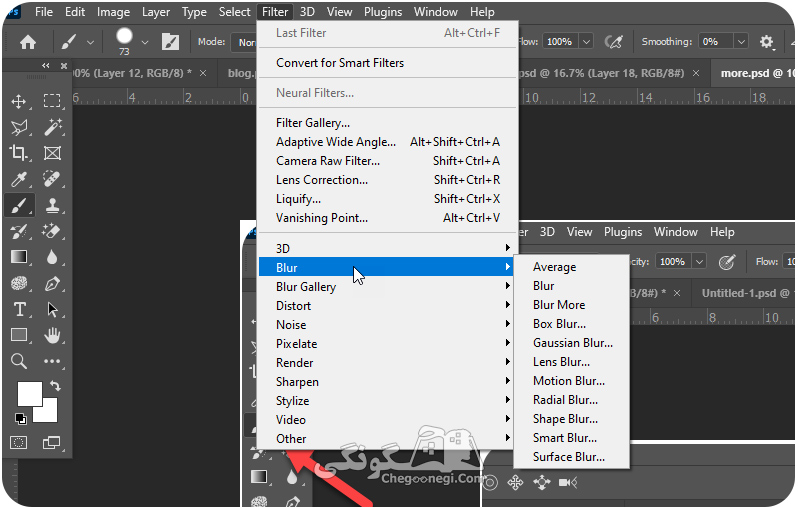This screenshot has width=798, height=508.
Task: Select the Pen tool
Action: tap(52, 284)
